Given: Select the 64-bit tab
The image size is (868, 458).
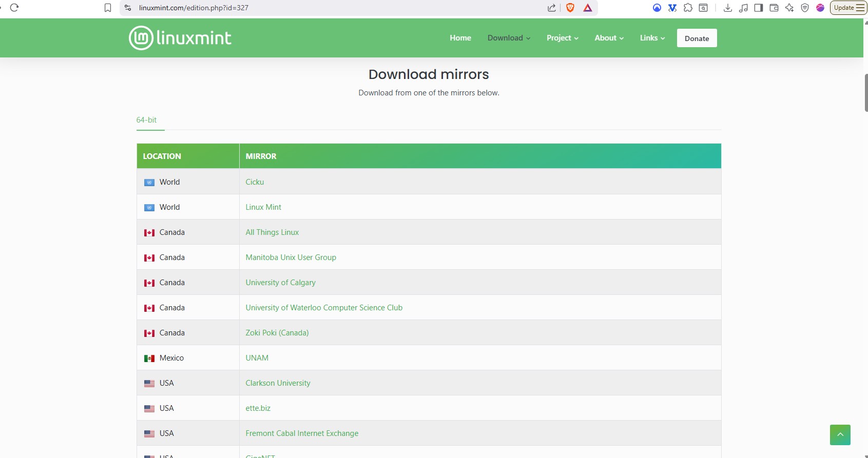Looking at the screenshot, I should (x=147, y=120).
